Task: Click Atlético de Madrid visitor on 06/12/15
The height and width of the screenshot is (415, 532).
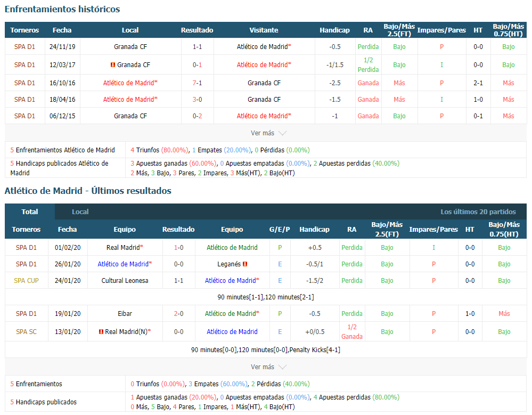Action: (x=264, y=116)
